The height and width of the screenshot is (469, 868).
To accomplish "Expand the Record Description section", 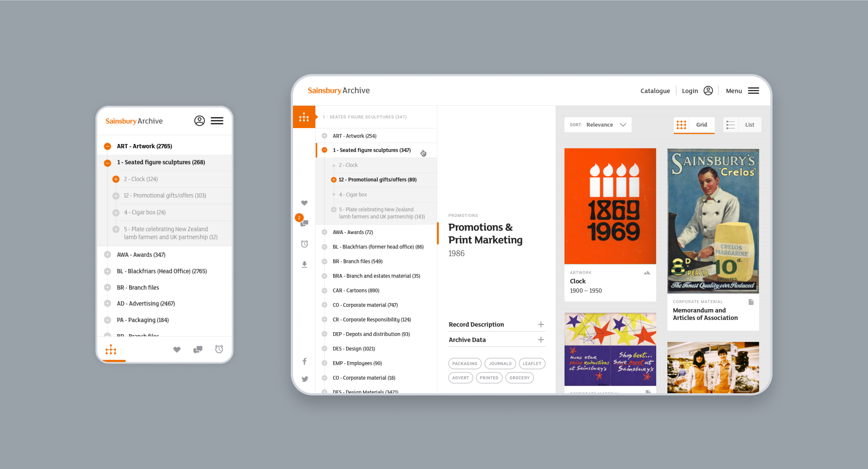I will pyautogui.click(x=540, y=324).
